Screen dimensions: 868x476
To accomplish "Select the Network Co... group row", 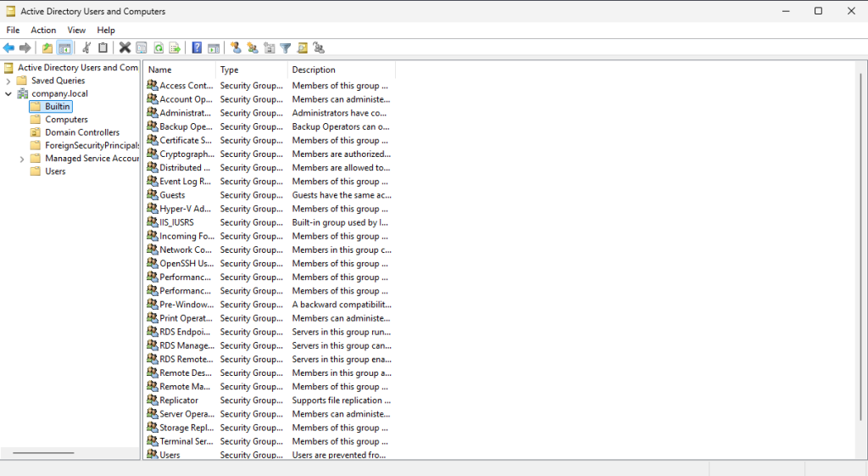I will (269, 249).
